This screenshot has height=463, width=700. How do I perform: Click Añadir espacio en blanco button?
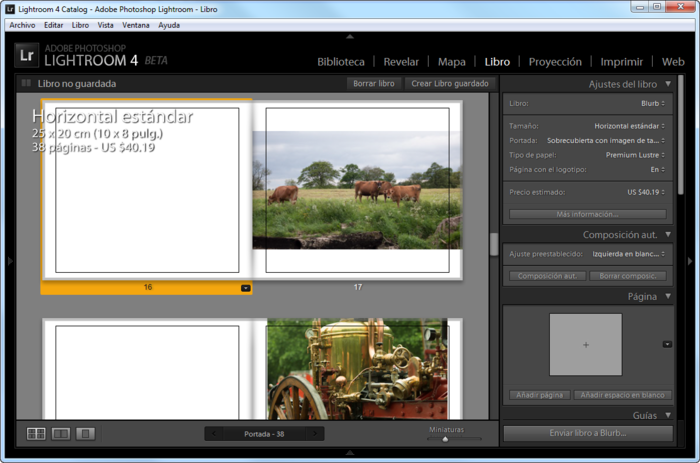622,395
